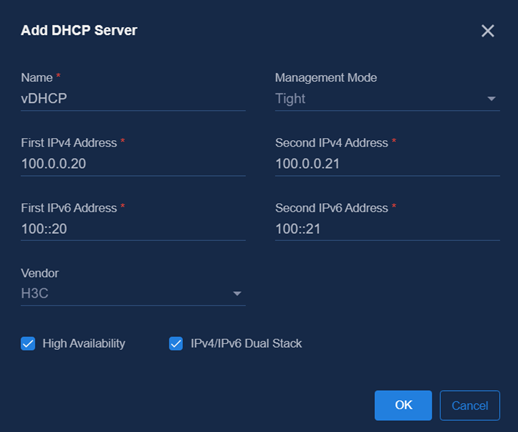Click the Name field containing vDHCP
This screenshot has height=432, width=518.
pos(133,99)
